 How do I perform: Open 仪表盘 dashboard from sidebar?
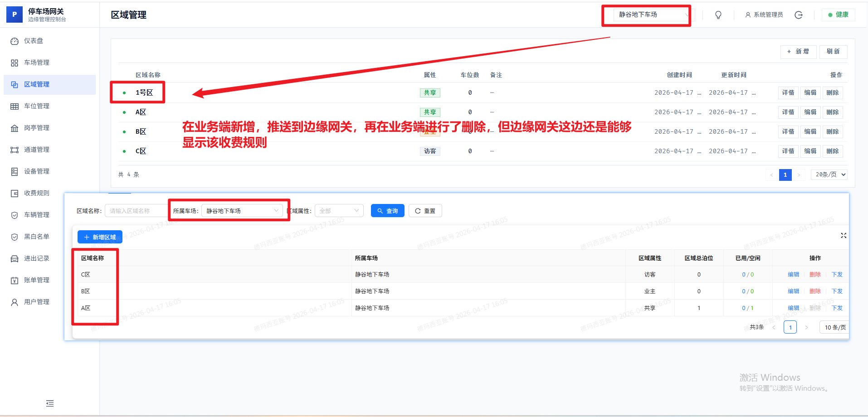[33, 41]
